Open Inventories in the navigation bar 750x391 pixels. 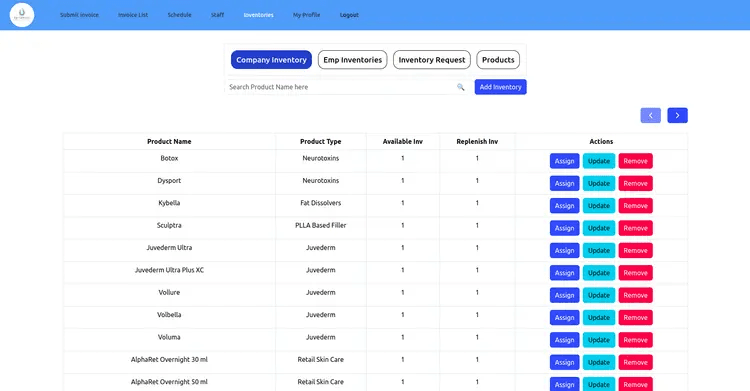tap(259, 15)
